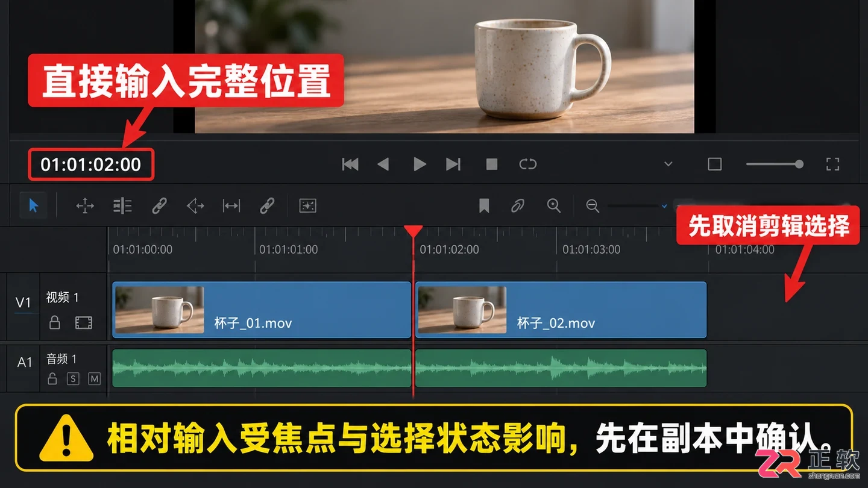Screen dimensions: 868x488
Task: Stop playback with the square button
Action: 492,164
